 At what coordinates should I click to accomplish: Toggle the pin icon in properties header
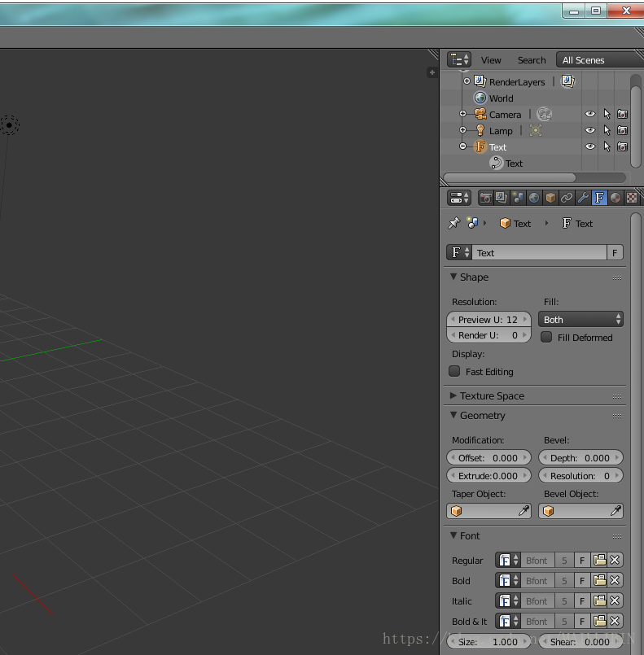(x=453, y=223)
